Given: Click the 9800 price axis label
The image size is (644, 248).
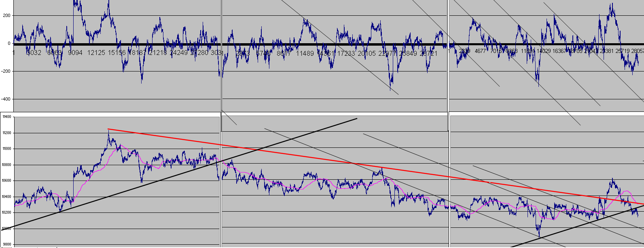Looking at the screenshot, I should tap(8, 244).
